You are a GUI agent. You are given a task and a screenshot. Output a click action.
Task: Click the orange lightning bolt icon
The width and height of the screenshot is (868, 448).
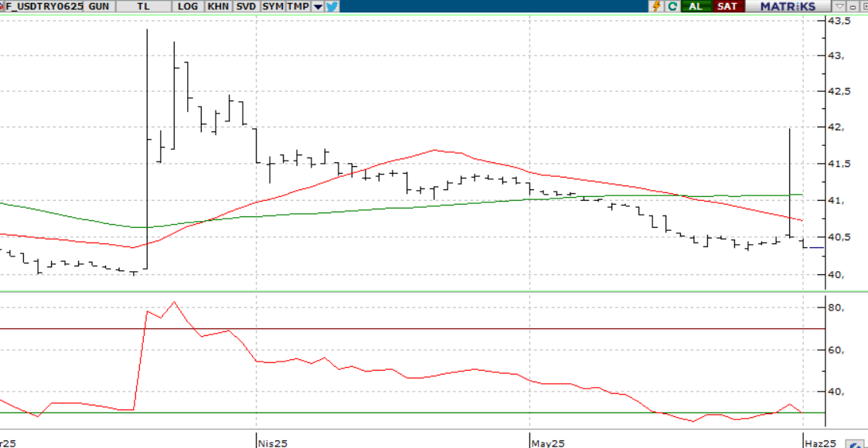point(656,6)
